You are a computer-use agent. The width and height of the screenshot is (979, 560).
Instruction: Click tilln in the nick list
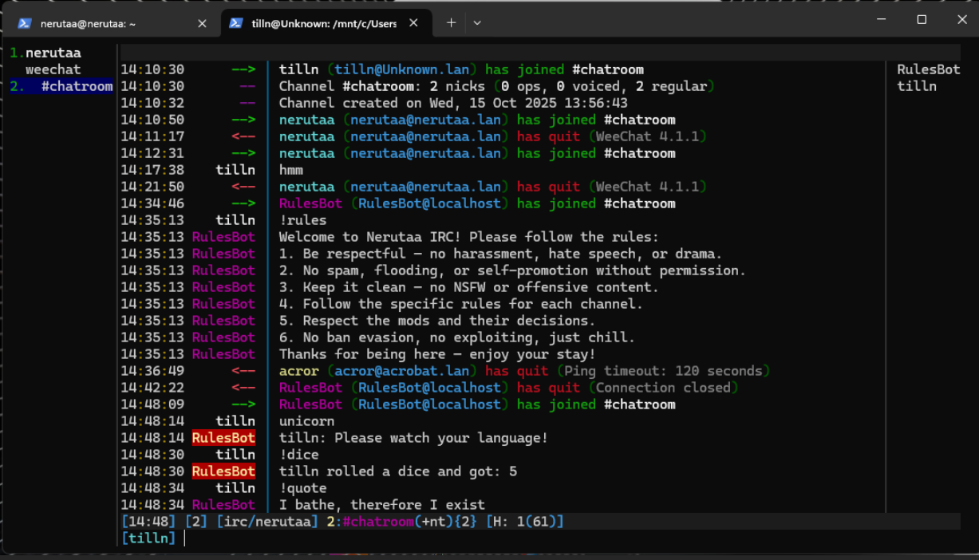917,86
